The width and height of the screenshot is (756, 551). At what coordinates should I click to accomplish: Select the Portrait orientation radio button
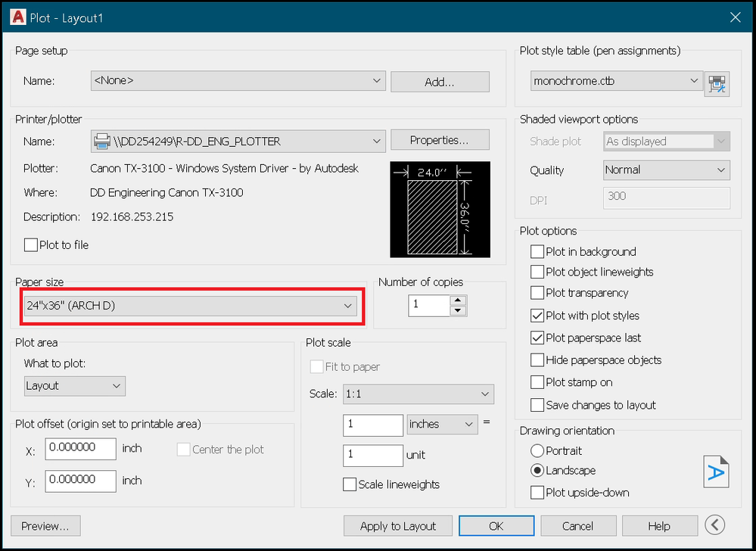point(537,450)
